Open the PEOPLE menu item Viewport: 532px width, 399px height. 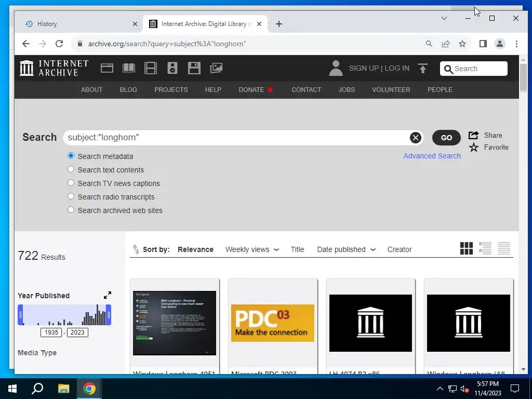pos(440,89)
